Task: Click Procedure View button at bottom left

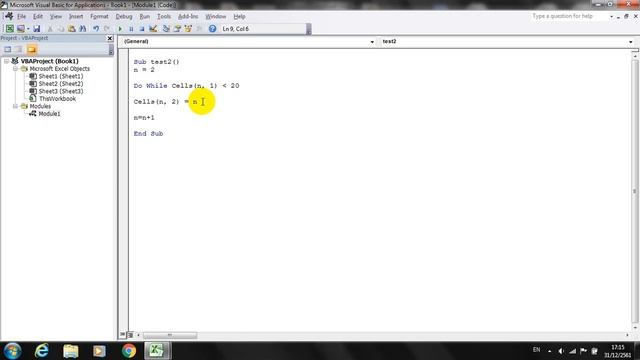Action: click(x=122, y=335)
